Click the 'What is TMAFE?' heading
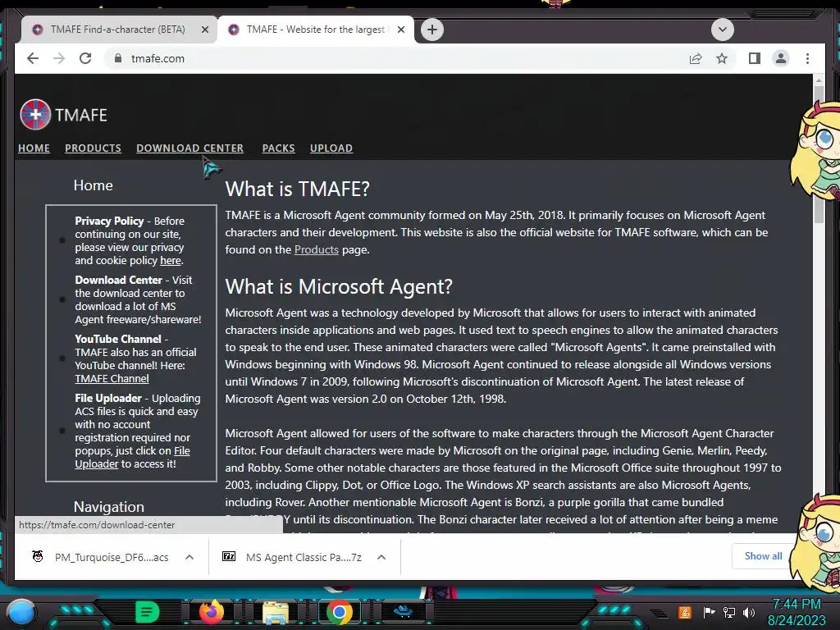The width and height of the screenshot is (840, 630). click(x=297, y=189)
